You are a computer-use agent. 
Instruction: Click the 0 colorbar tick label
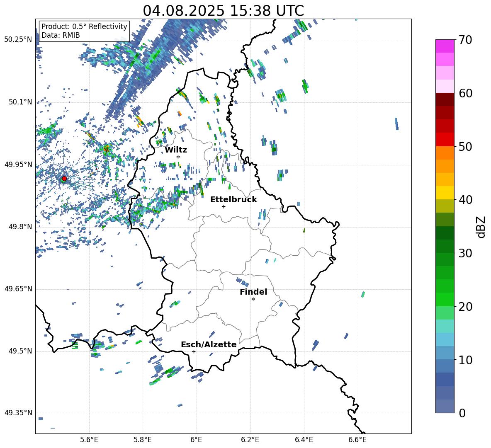462,413
